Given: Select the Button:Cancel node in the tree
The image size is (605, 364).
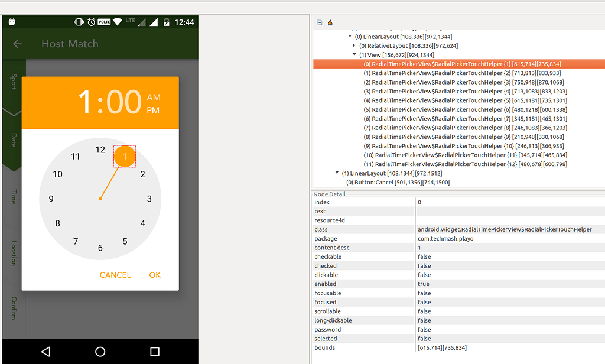Looking at the screenshot, I should 399,181.
